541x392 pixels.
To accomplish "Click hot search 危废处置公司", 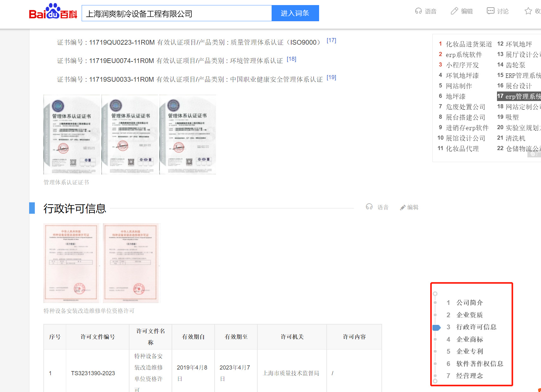I will tap(465, 107).
